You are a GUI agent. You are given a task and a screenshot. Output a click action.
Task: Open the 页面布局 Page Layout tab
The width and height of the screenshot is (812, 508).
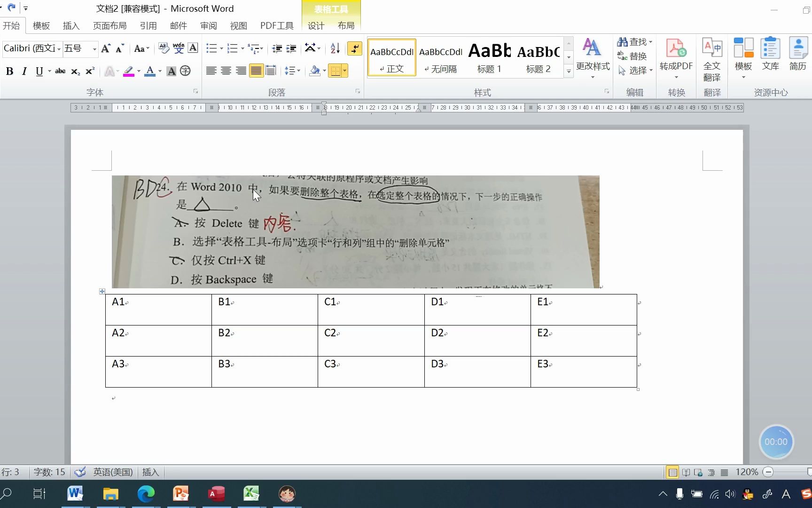(x=109, y=25)
